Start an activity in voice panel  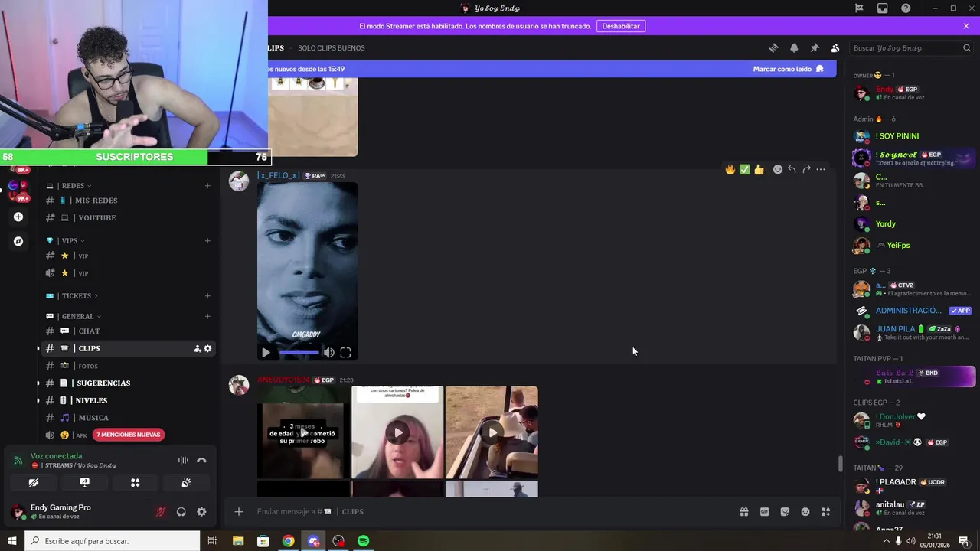point(135,482)
